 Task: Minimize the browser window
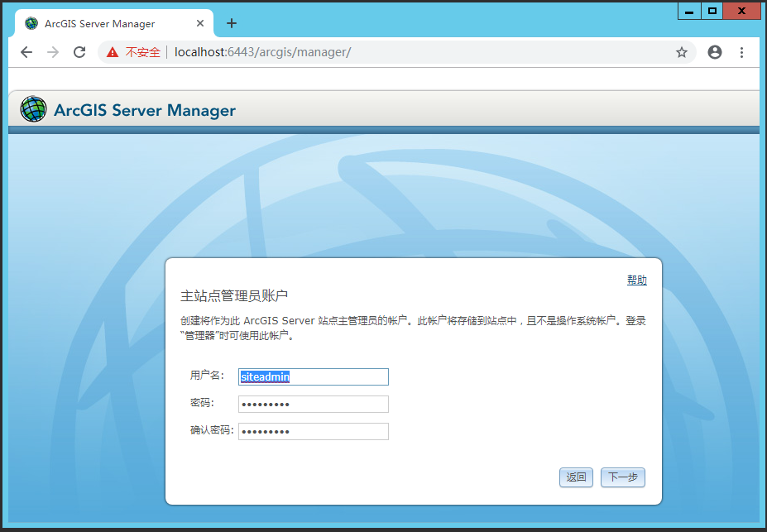(x=689, y=12)
